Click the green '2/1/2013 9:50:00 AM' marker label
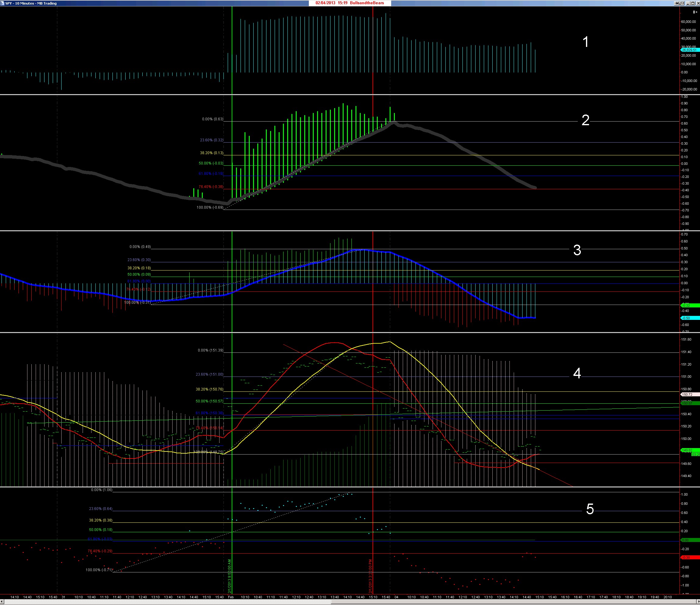The width and height of the screenshot is (700, 605). coord(229,576)
